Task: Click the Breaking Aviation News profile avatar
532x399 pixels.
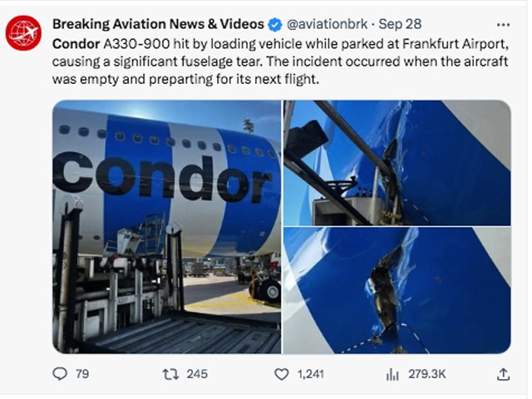Action: pos(24,33)
